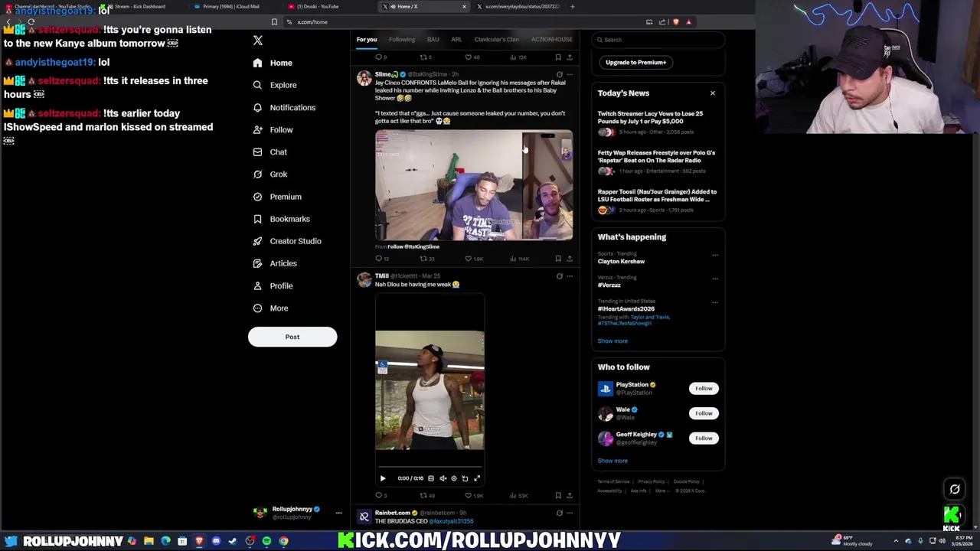
Task: Open the Jay Cinco video thumbnail
Action: point(474,185)
